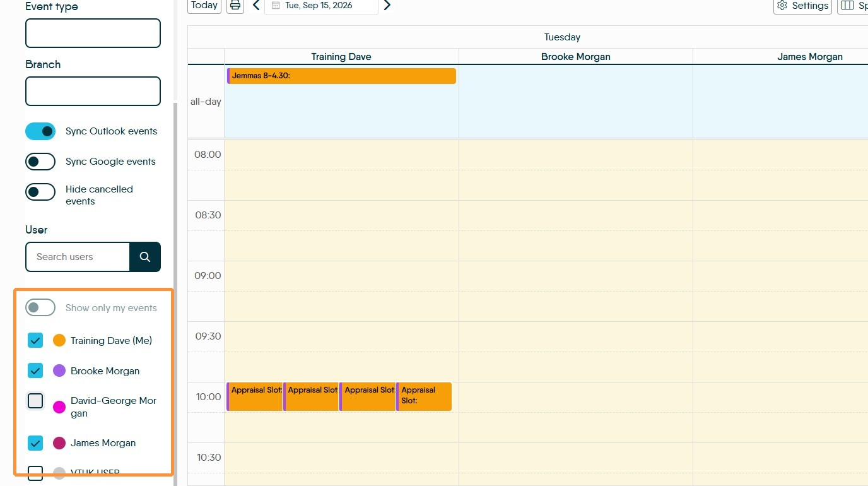The image size is (868, 486).
Task: Go to next day arrow
Action: (387, 6)
